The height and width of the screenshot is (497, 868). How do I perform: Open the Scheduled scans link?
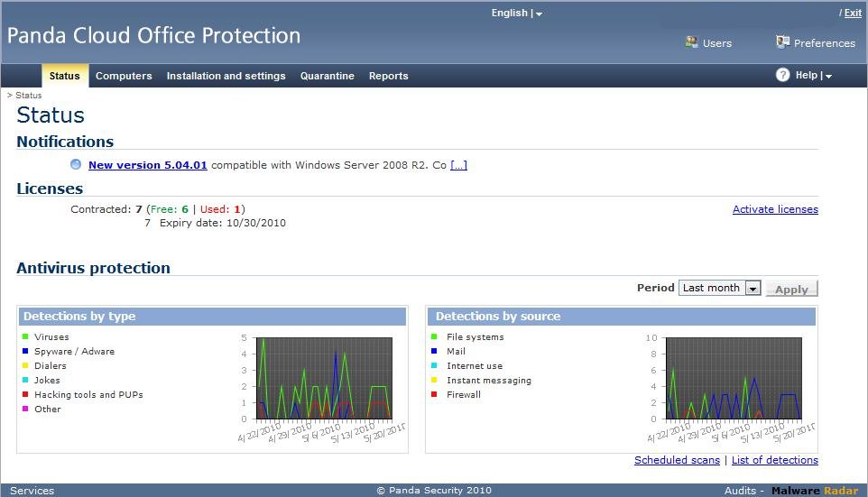[x=676, y=460]
